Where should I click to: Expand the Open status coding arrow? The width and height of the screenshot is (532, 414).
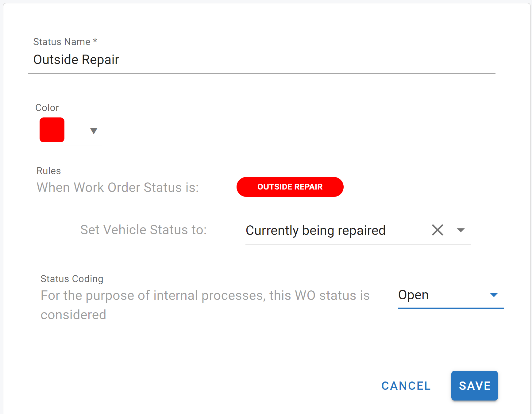coord(494,295)
